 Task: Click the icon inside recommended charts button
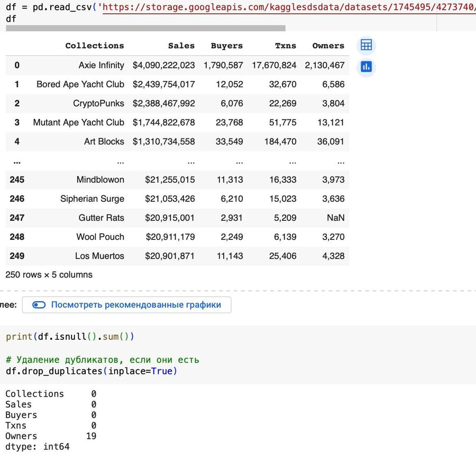click(40, 305)
